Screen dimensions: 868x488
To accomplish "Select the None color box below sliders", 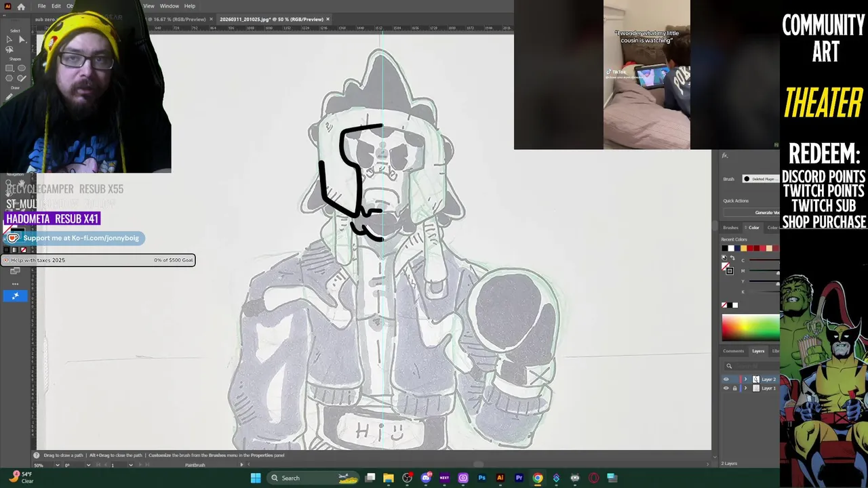I will click(x=724, y=305).
